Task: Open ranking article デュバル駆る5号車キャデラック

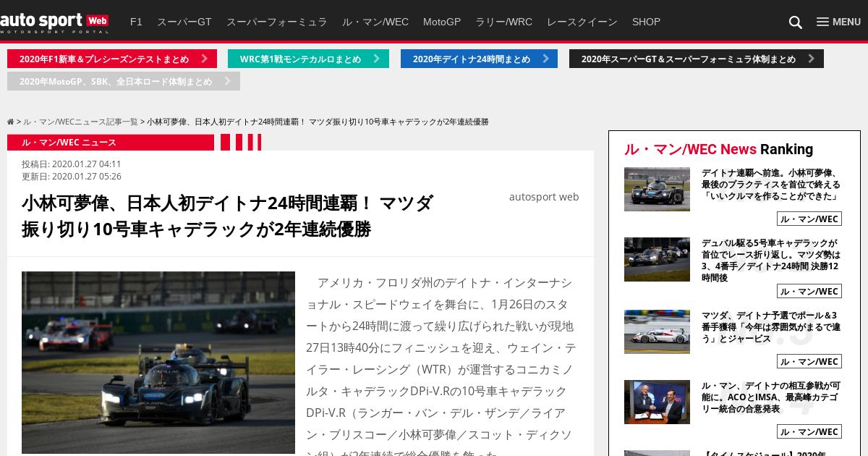Action: click(x=771, y=261)
